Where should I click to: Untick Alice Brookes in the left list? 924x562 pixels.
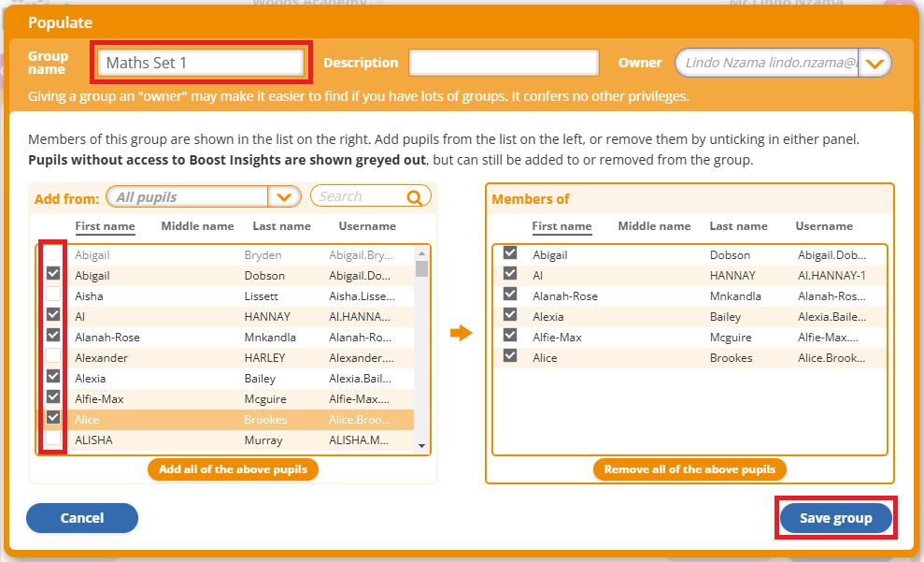(54, 418)
